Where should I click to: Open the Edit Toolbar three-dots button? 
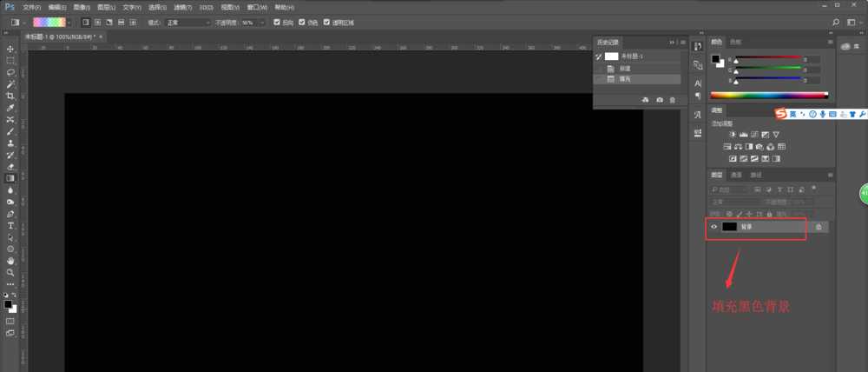[x=10, y=284]
